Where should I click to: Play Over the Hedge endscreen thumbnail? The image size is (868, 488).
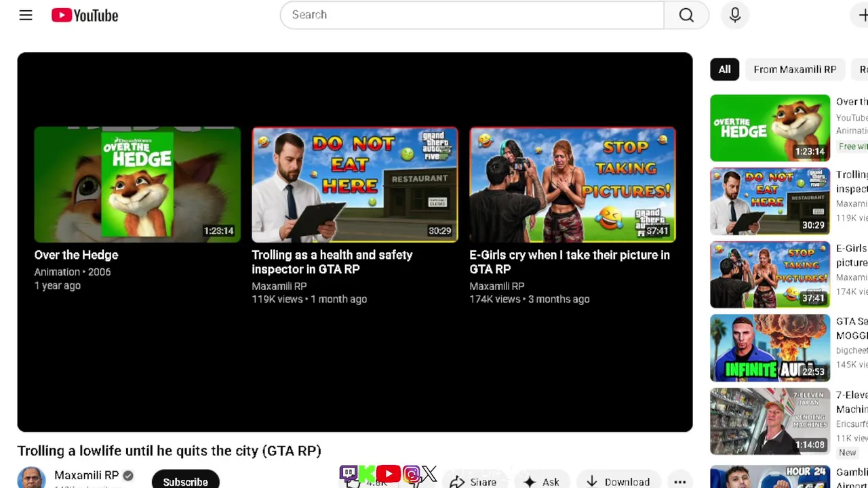click(137, 184)
